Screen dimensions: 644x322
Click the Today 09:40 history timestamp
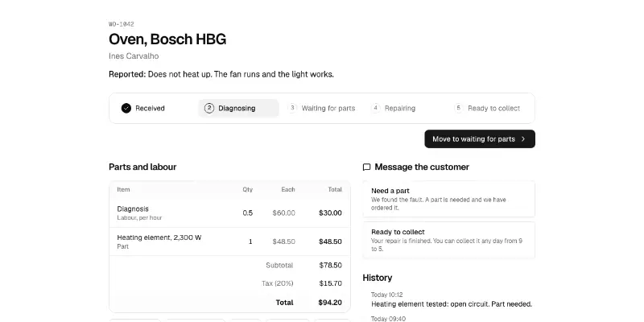pyautogui.click(x=389, y=319)
